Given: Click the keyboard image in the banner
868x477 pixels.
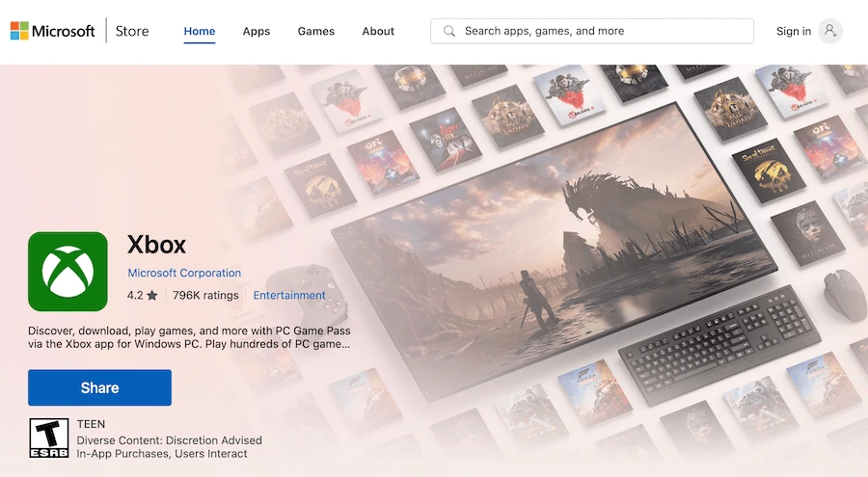Looking at the screenshot, I should (x=719, y=346).
